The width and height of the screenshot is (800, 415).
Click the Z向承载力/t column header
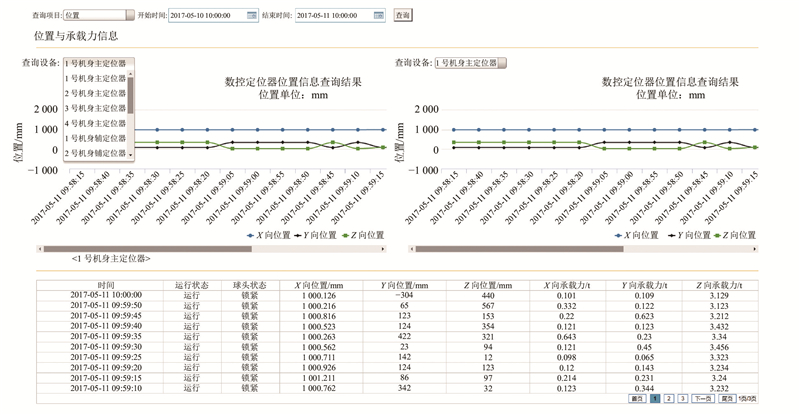[x=719, y=285]
